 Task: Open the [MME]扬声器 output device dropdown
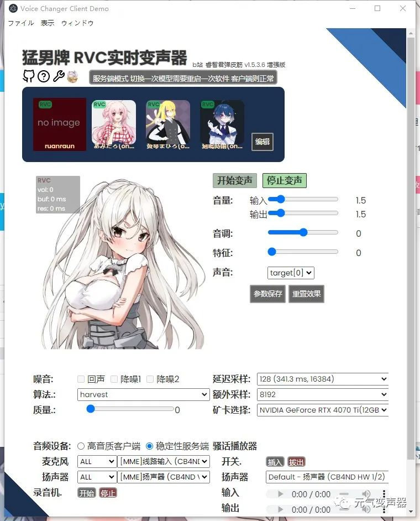[x=164, y=477]
